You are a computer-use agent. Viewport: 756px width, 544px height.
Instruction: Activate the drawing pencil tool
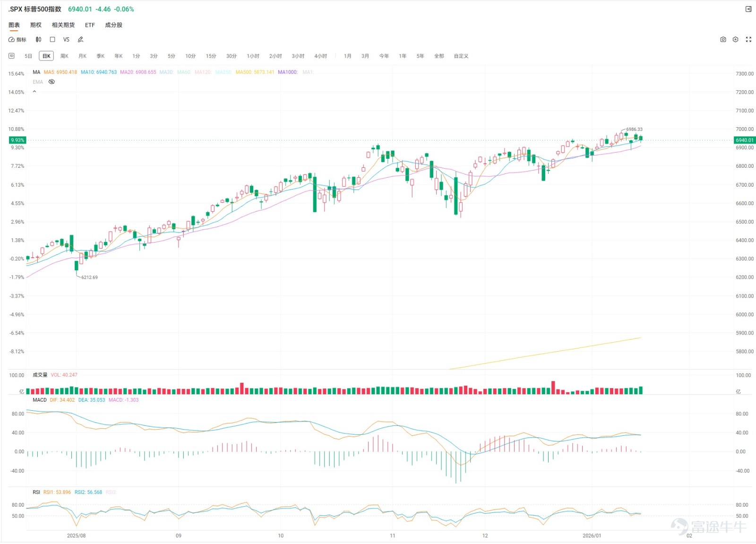pyautogui.click(x=80, y=40)
